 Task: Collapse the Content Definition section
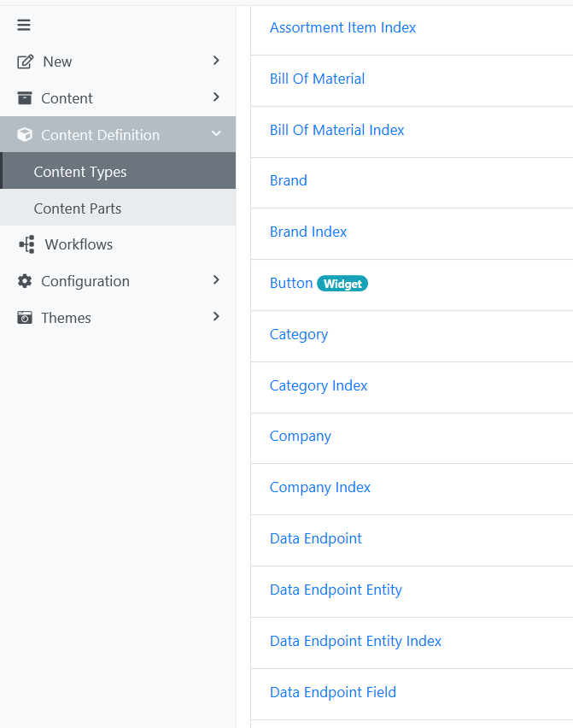[x=216, y=134]
